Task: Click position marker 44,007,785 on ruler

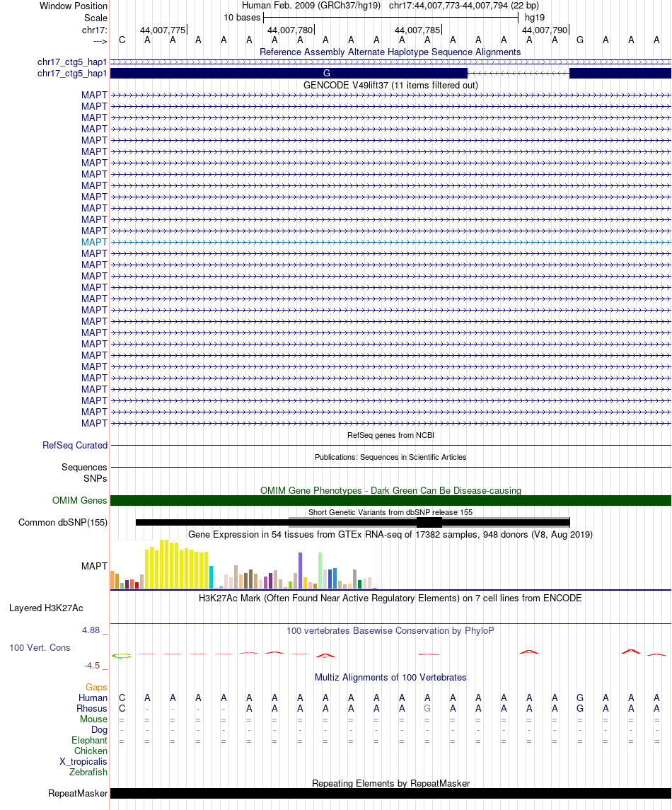Action: pyautogui.click(x=417, y=30)
